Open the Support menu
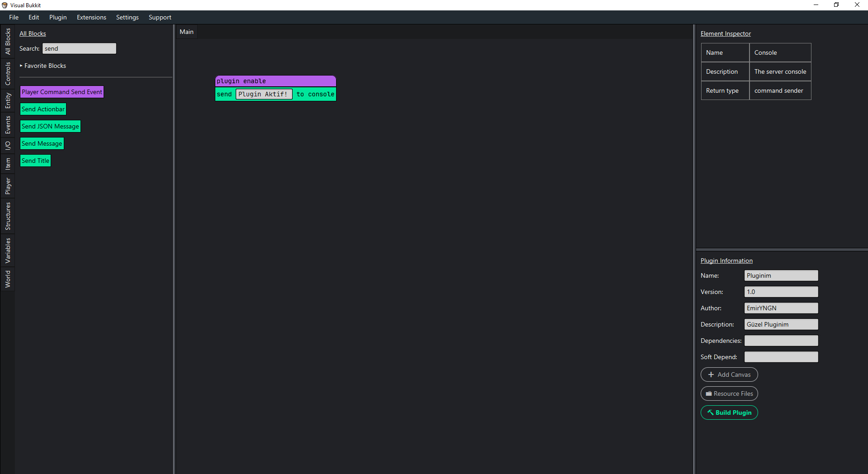Image resolution: width=868 pixels, height=474 pixels. pos(160,17)
